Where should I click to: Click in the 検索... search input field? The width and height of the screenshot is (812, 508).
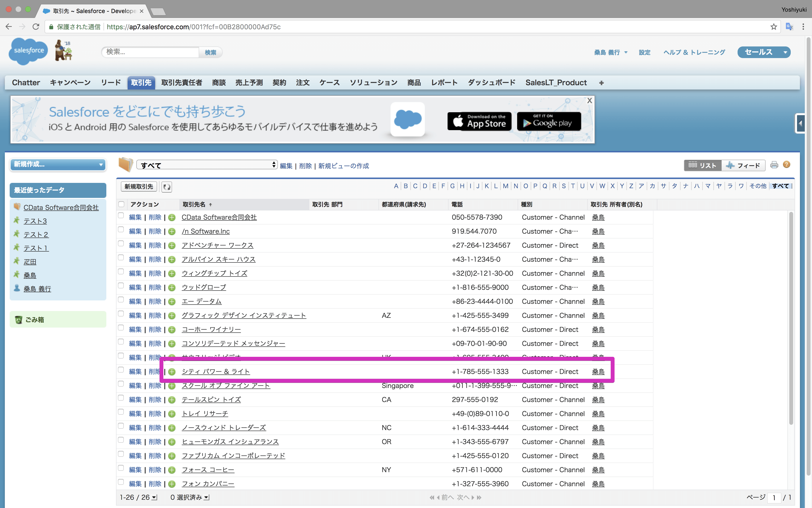[150, 52]
